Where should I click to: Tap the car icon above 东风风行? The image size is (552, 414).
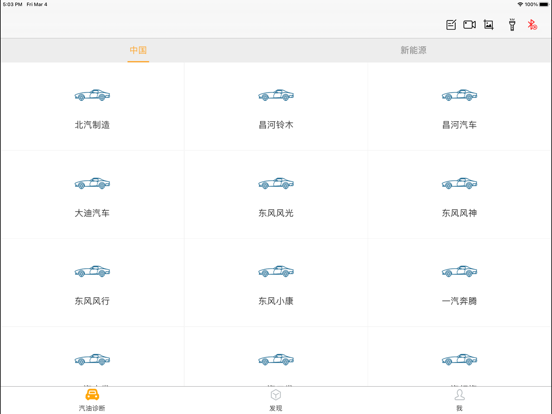[x=92, y=271]
